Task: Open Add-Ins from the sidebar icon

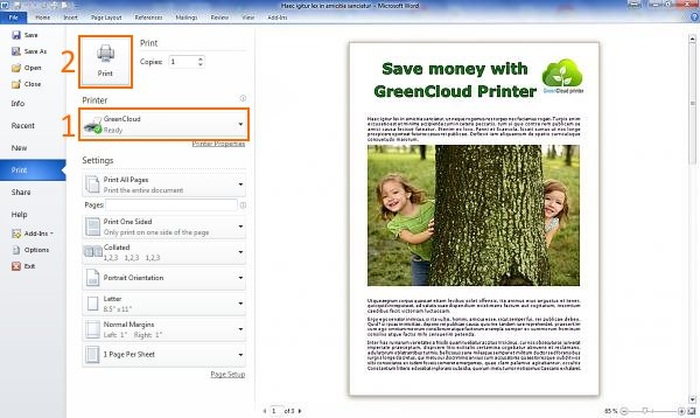Action: [x=16, y=234]
